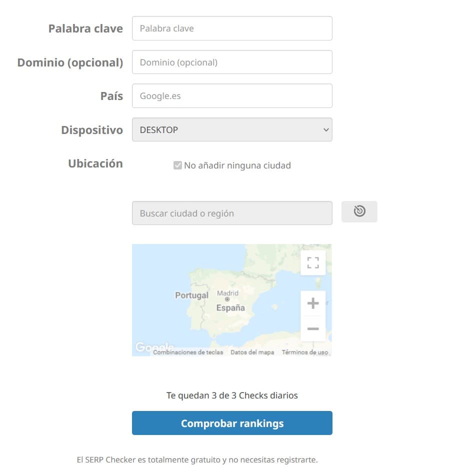Click the Buscar ciudad o región field
Image resolution: width=464 pixels, height=476 pixels.
click(x=232, y=213)
